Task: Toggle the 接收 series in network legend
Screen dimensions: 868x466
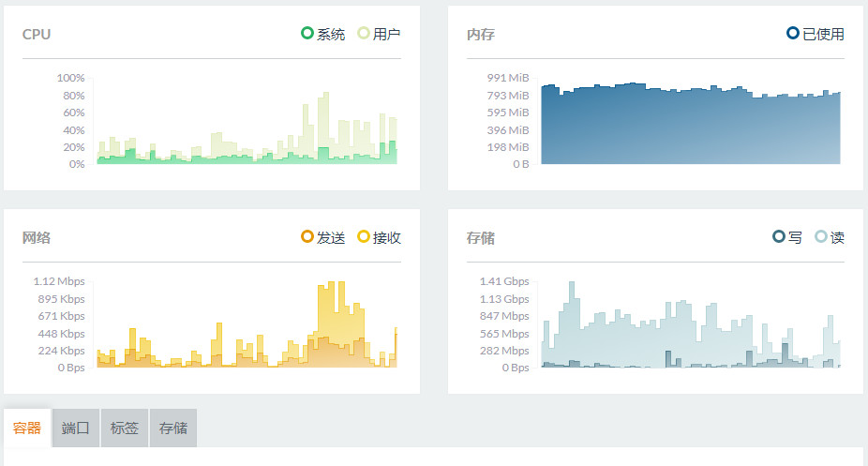Action: tap(380, 237)
